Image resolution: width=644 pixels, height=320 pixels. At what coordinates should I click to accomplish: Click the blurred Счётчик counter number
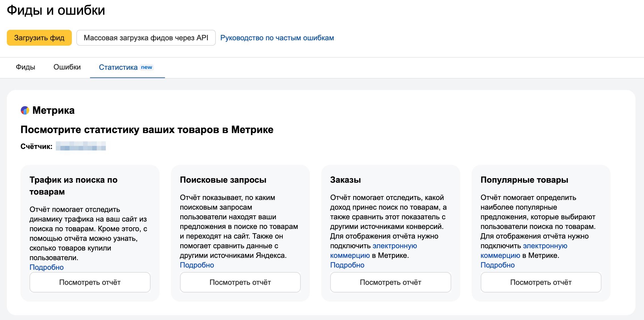[81, 146]
